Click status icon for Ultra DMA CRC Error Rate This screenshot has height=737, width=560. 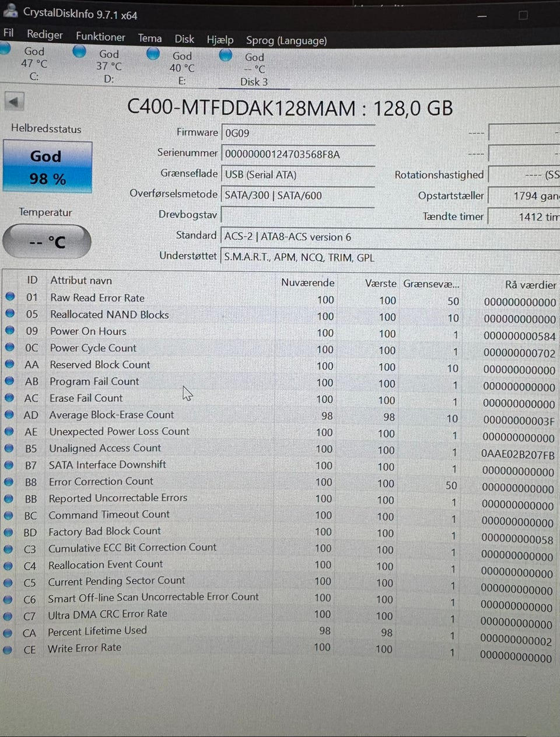[x=8, y=616]
